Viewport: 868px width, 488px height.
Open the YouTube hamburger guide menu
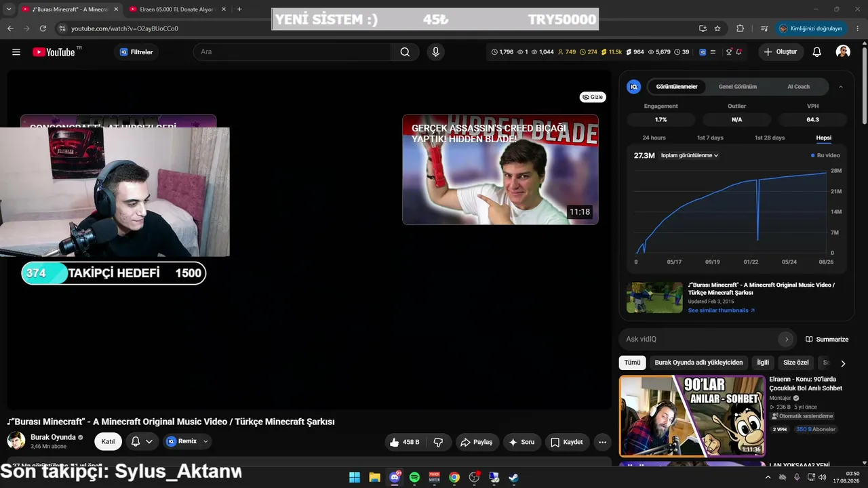tap(16, 52)
